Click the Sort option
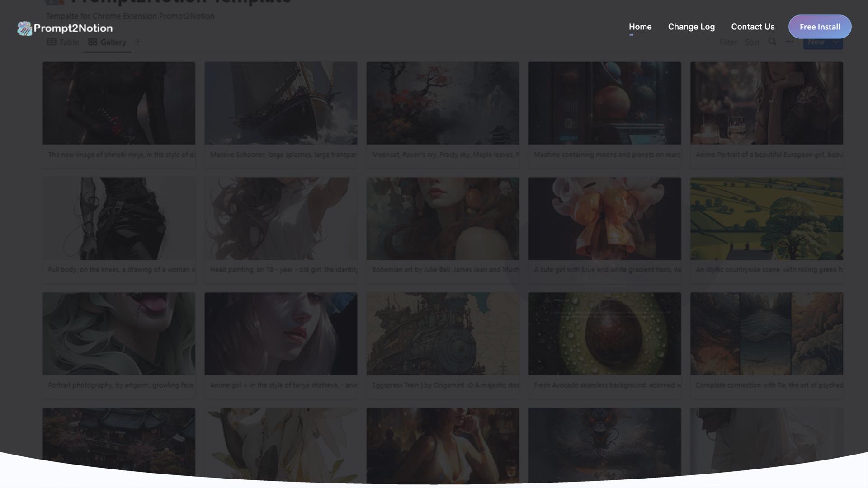This screenshot has height=488, width=868. pyautogui.click(x=752, y=42)
